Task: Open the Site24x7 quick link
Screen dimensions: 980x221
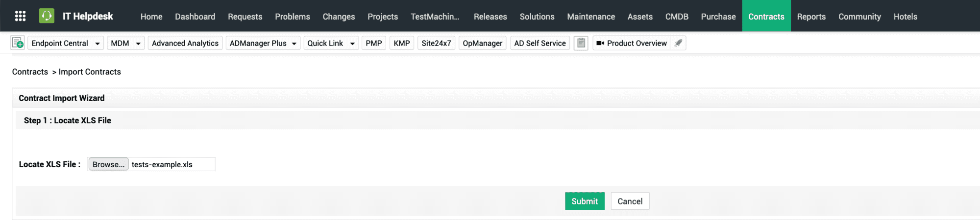Action: 436,43
